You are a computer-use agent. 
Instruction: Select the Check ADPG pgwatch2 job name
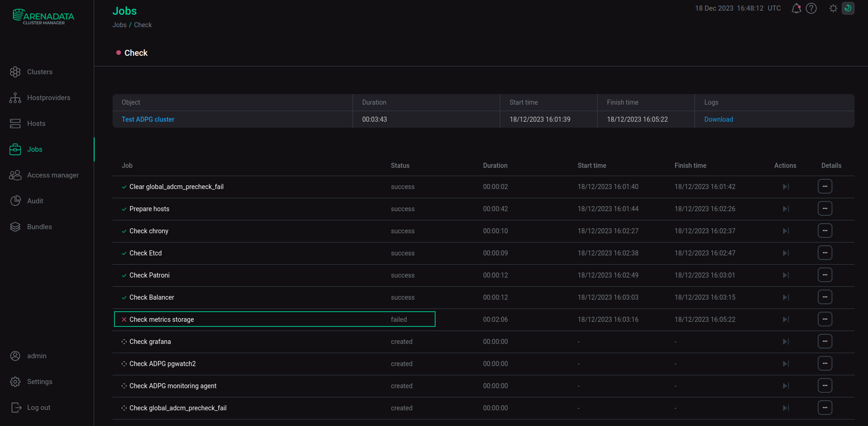[x=163, y=364]
